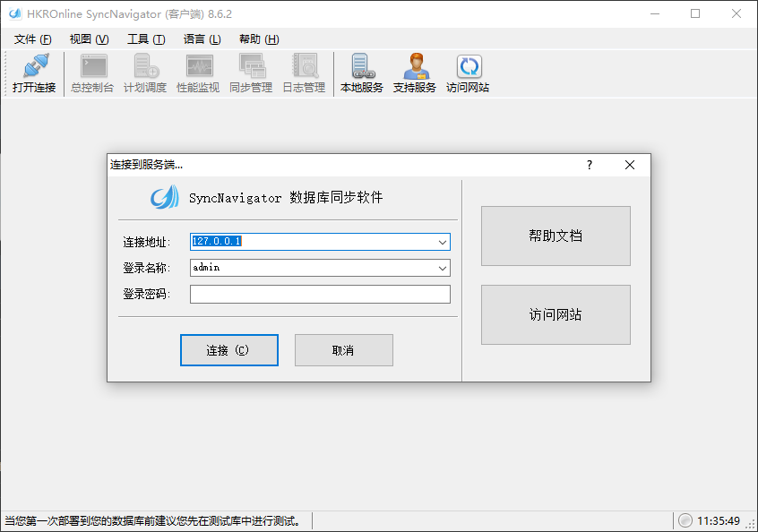Click the resize grip in the status bar corner

pyautogui.click(x=751, y=525)
